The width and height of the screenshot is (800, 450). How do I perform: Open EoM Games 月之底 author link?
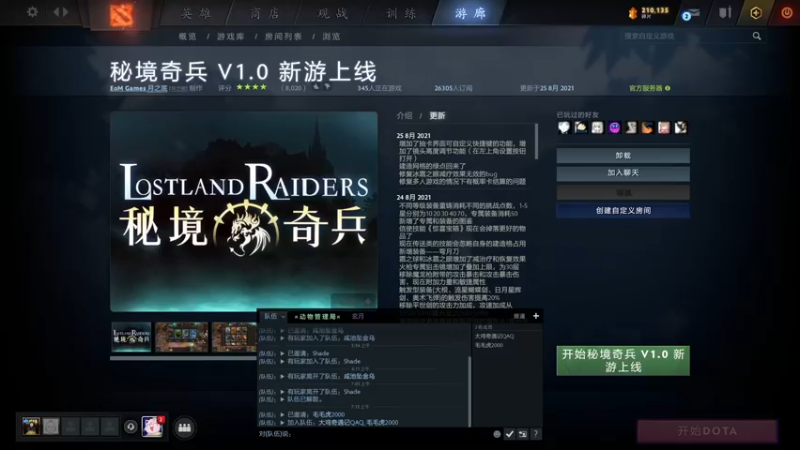[138, 88]
